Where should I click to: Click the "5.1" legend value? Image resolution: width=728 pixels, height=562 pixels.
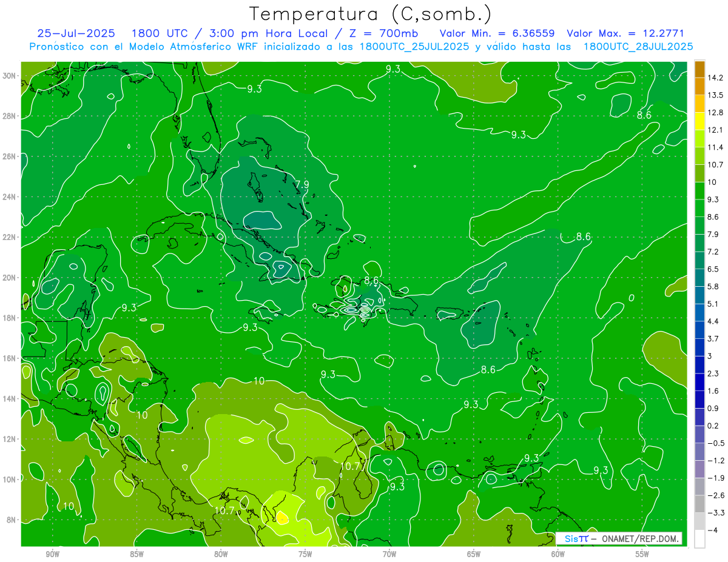pos(713,304)
